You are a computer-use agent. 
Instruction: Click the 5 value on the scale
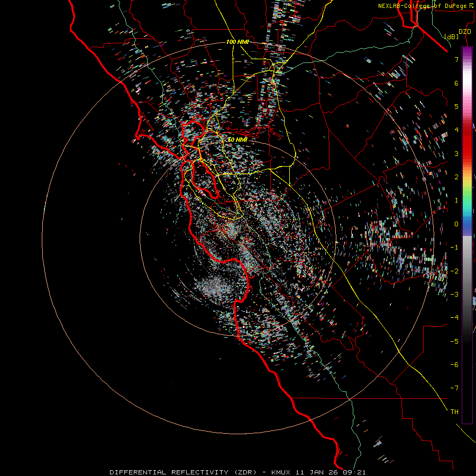pyautogui.click(x=456, y=106)
